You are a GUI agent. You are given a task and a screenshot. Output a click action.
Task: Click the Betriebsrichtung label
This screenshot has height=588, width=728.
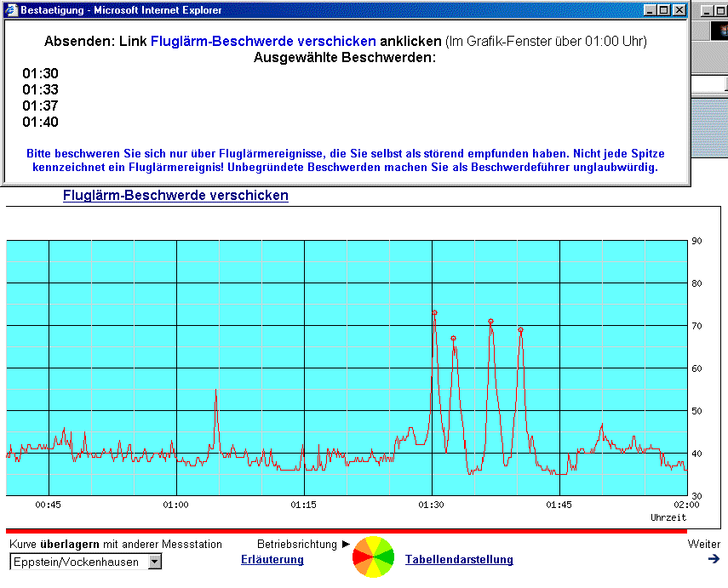pos(297,544)
